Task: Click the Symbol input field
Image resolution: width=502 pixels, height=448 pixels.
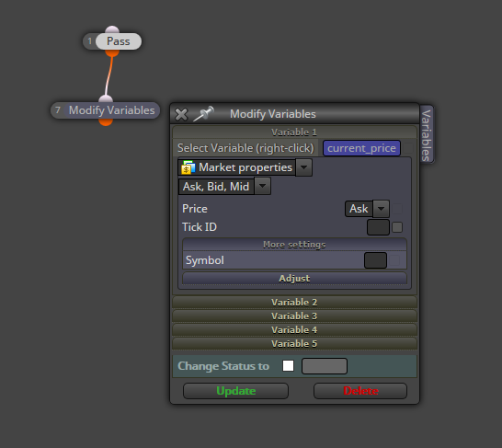Action: click(x=375, y=260)
